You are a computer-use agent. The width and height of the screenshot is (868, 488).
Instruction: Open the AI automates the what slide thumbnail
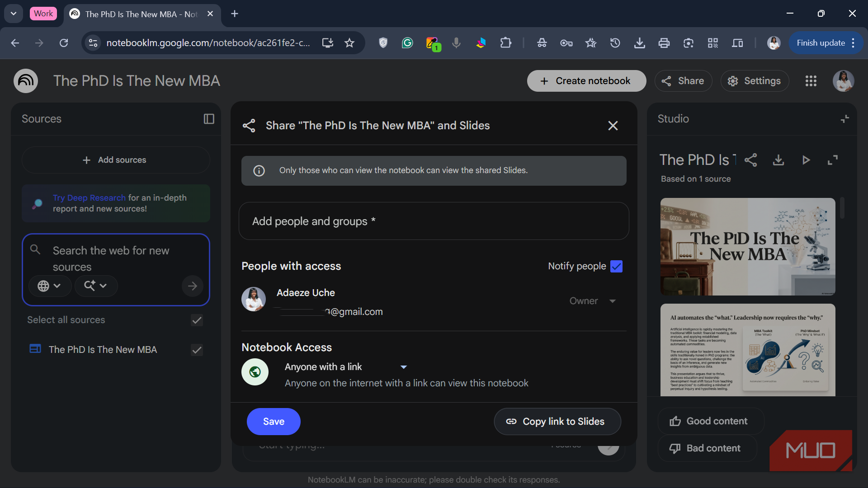pyautogui.click(x=747, y=350)
